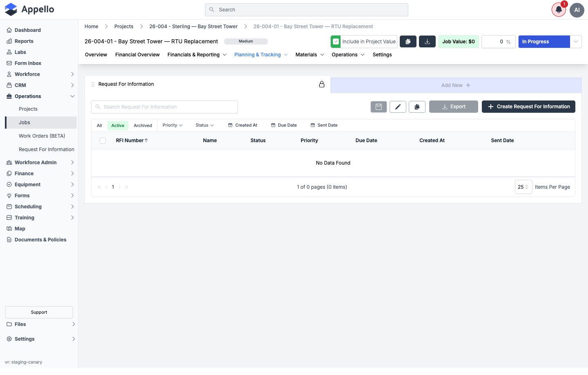Image resolution: width=588 pixels, height=375 pixels.
Task: Open the AI user avatar menu
Action: pos(577,10)
